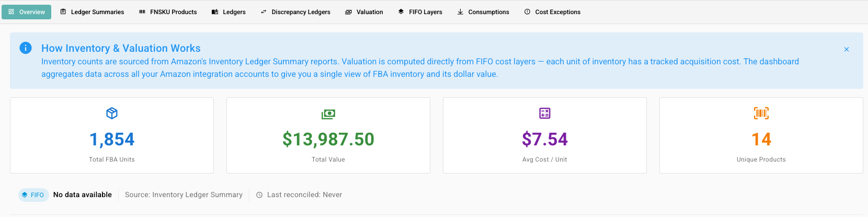
Task: Click the 'Last reconciled: Never' text
Action: 304,195
